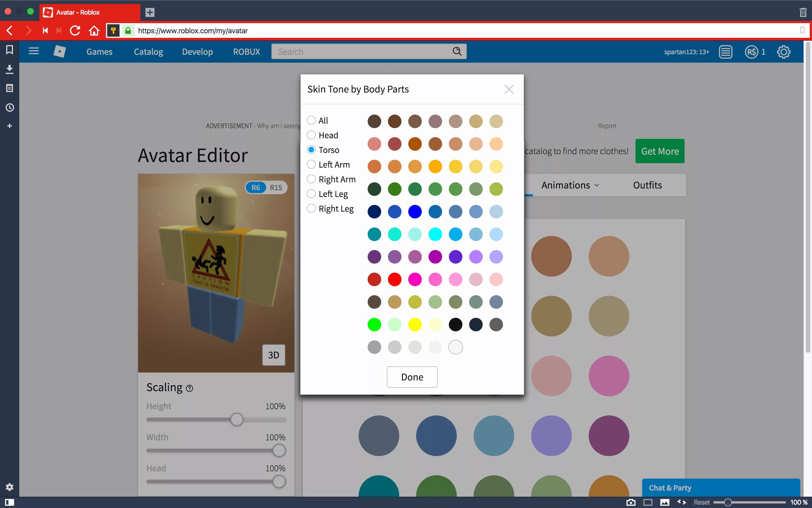The image size is (812, 508).
Task: Pick the white outlined color swatch
Action: pyautogui.click(x=455, y=347)
